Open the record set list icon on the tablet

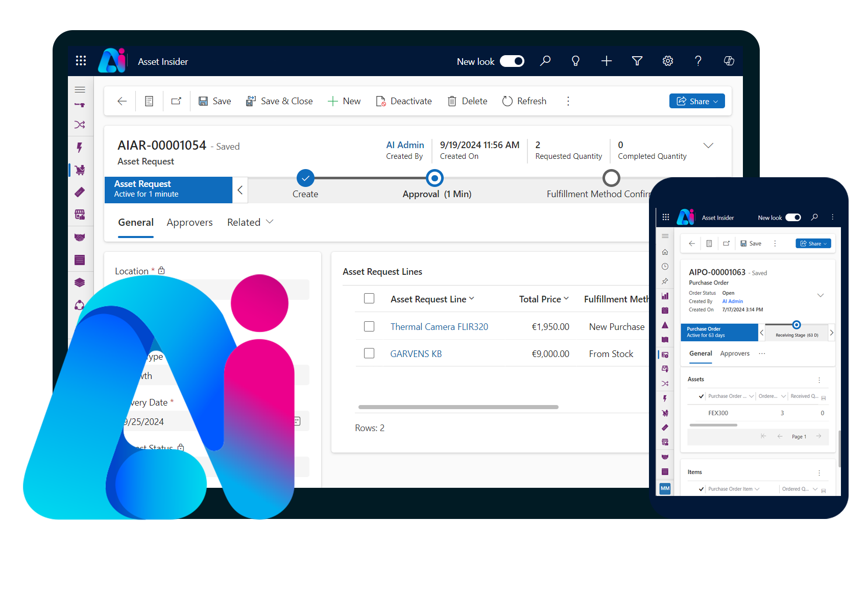pyautogui.click(x=149, y=101)
